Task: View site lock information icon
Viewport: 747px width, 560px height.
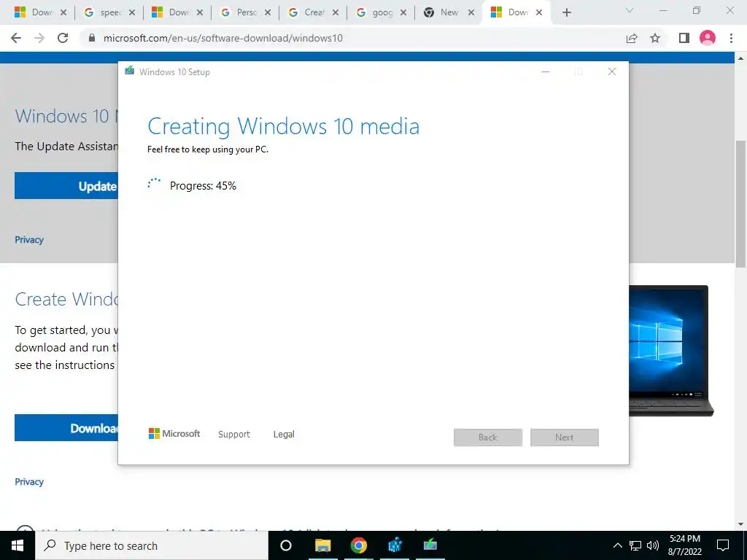Action: (92, 38)
